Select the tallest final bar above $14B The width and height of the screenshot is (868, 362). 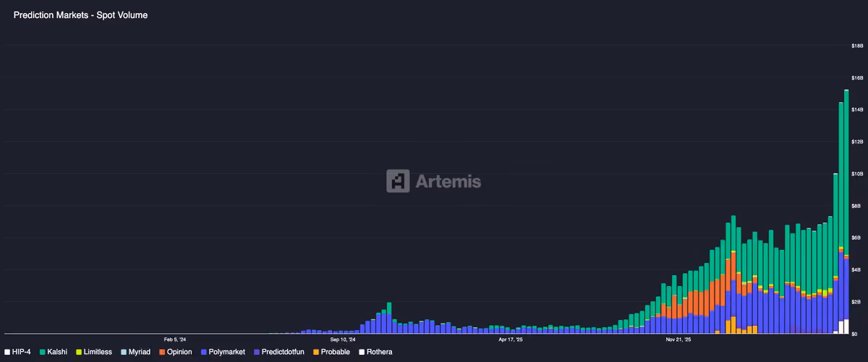coord(846,211)
